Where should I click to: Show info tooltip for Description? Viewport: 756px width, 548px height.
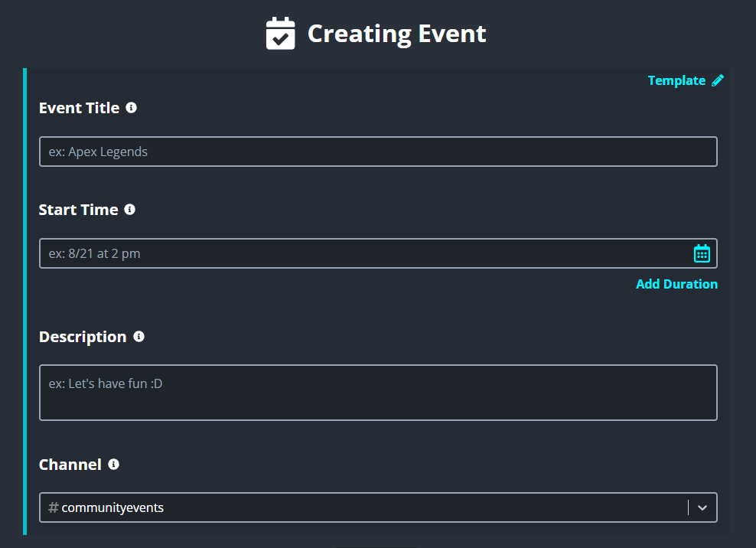[x=138, y=336]
